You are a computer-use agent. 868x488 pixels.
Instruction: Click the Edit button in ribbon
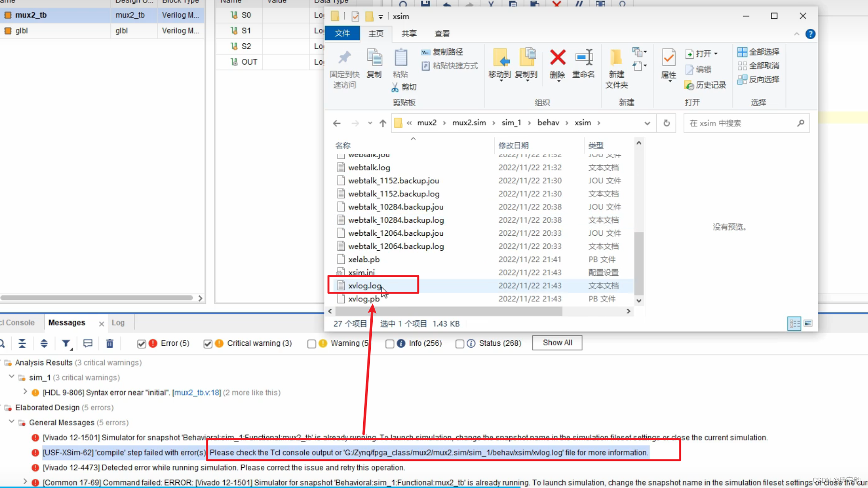pyautogui.click(x=699, y=69)
